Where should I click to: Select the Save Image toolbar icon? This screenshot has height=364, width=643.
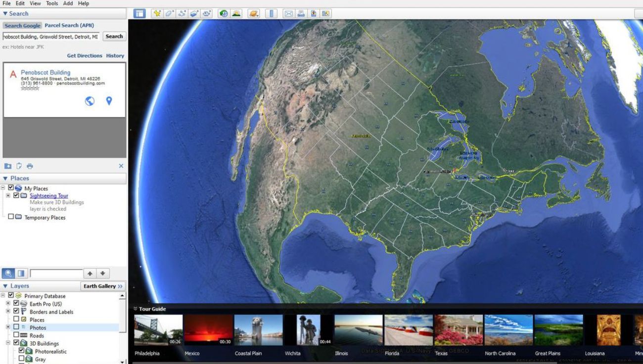313,13
